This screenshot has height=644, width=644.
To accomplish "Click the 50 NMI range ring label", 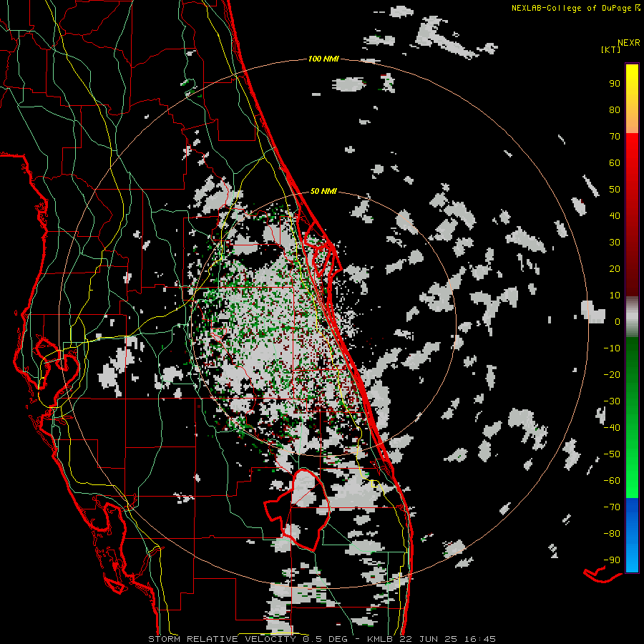I will click(x=323, y=191).
